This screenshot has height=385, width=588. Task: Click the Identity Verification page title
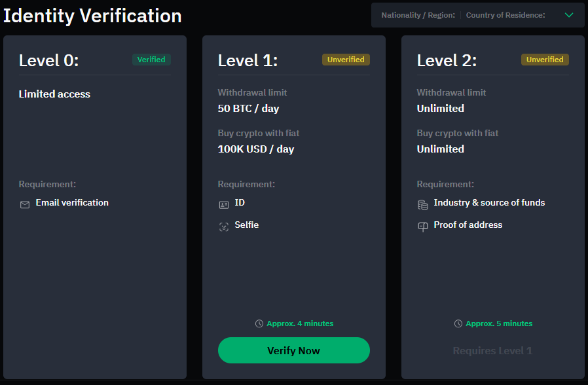(92, 16)
